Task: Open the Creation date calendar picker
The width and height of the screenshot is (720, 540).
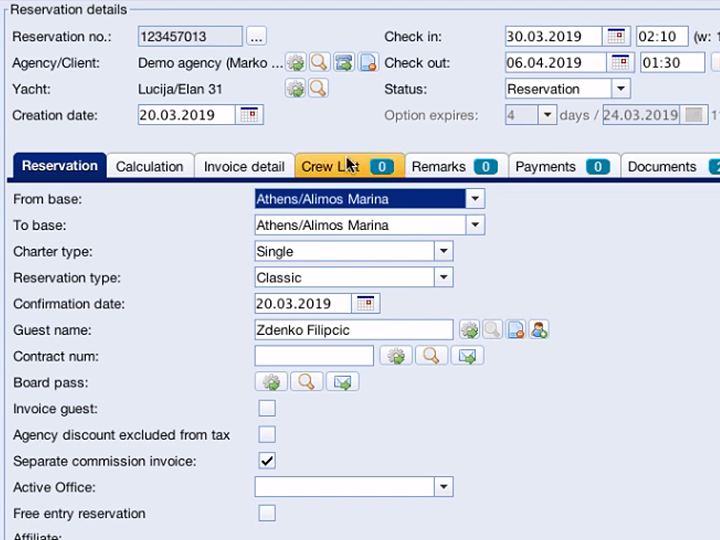Action: coord(250,115)
